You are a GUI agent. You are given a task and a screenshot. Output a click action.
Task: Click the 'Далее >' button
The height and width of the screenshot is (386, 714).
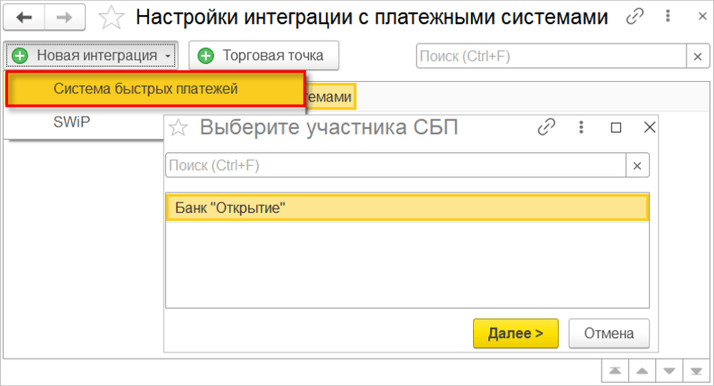[515, 333]
